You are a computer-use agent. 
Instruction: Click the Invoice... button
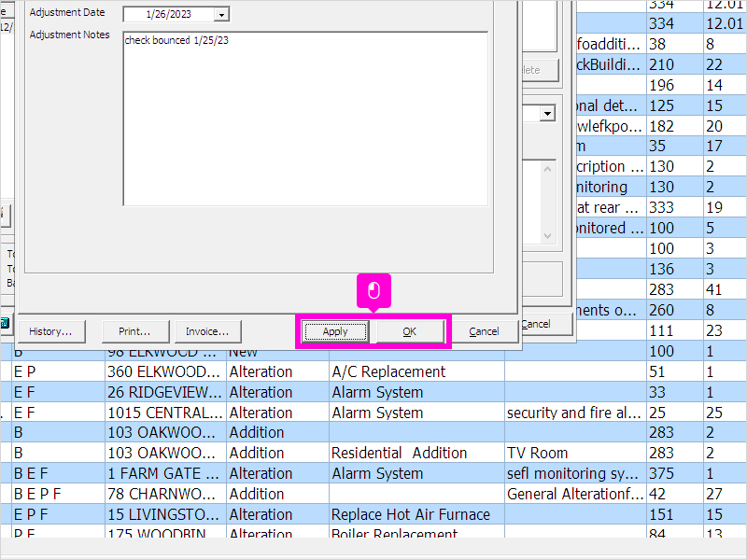point(207,331)
